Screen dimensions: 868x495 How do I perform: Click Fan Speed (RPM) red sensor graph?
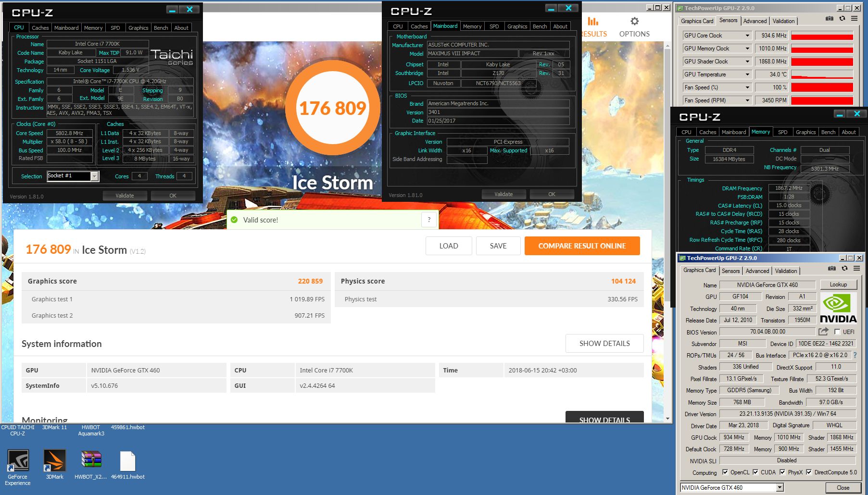pos(822,100)
